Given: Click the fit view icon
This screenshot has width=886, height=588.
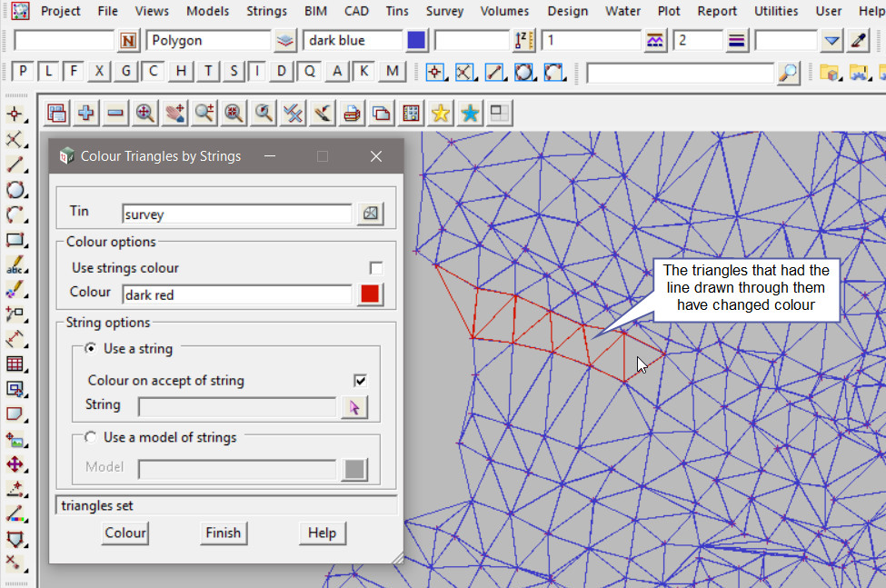Looking at the screenshot, I should coord(145,114).
